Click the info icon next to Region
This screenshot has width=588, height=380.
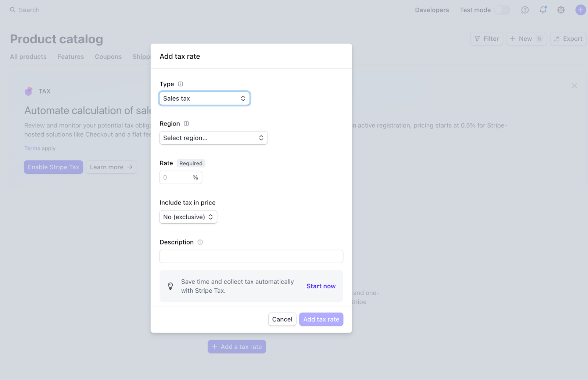[186, 124]
